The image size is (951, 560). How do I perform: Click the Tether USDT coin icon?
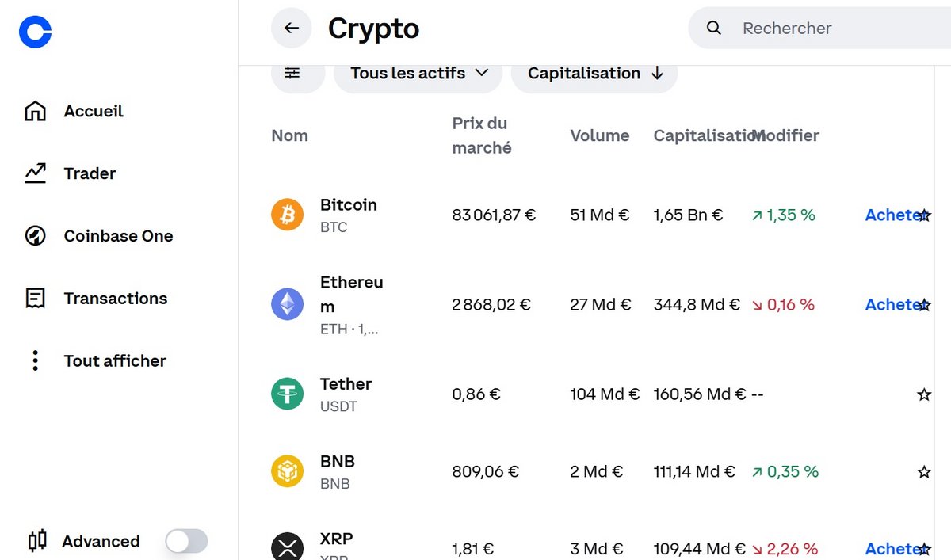pyautogui.click(x=287, y=394)
